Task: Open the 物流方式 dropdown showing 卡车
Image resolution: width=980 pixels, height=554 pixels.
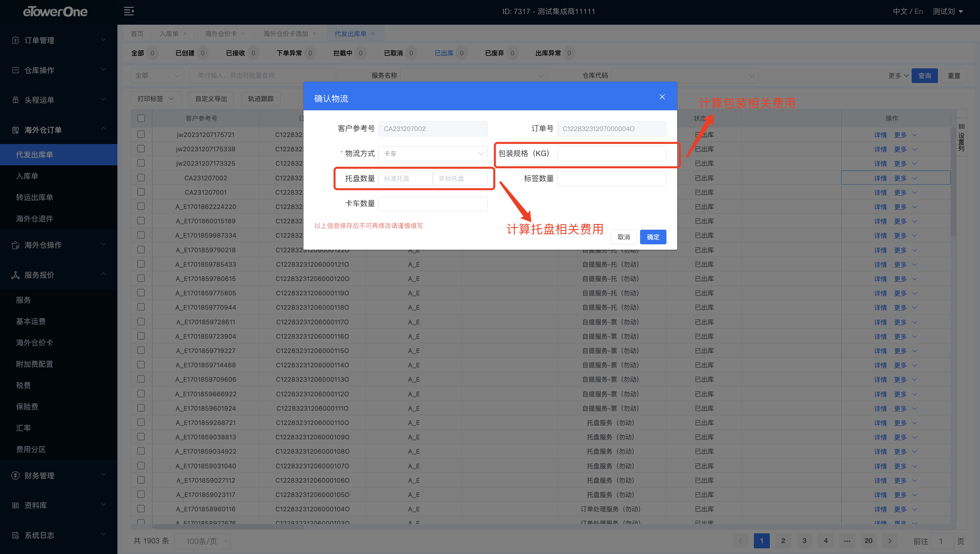Action: [x=433, y=154]
